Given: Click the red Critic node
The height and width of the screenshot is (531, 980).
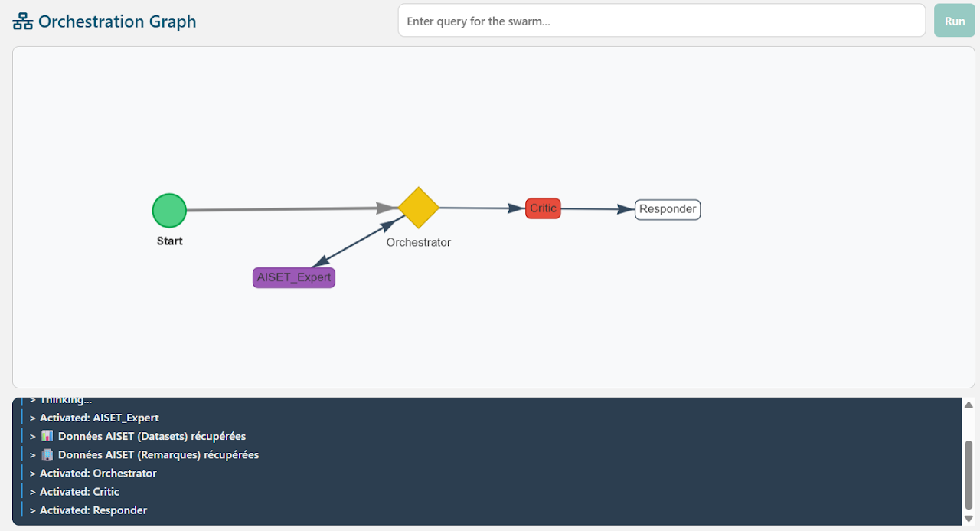Looking at the screenshot, I should [x=542, y=208].
